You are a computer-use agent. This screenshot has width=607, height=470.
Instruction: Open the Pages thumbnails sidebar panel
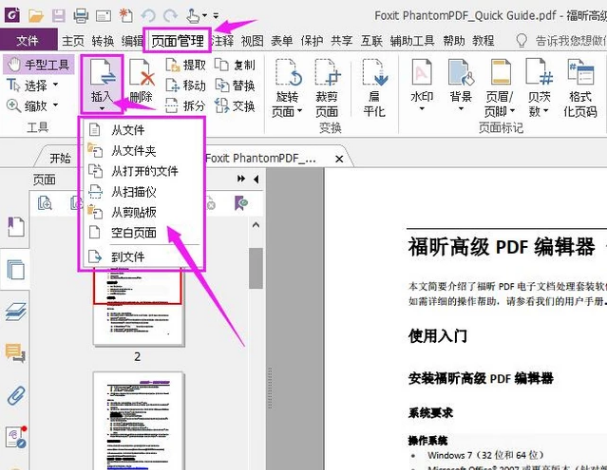click(15, 270)
